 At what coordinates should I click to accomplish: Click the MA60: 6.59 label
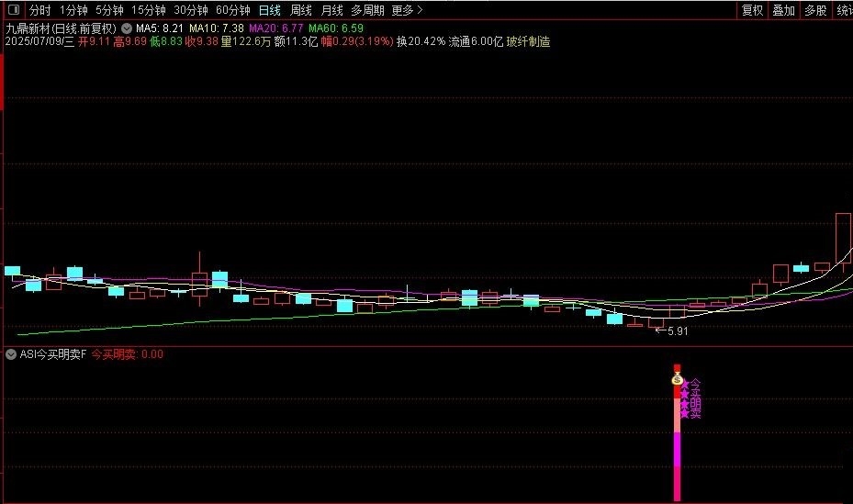(x=336, y=28)
